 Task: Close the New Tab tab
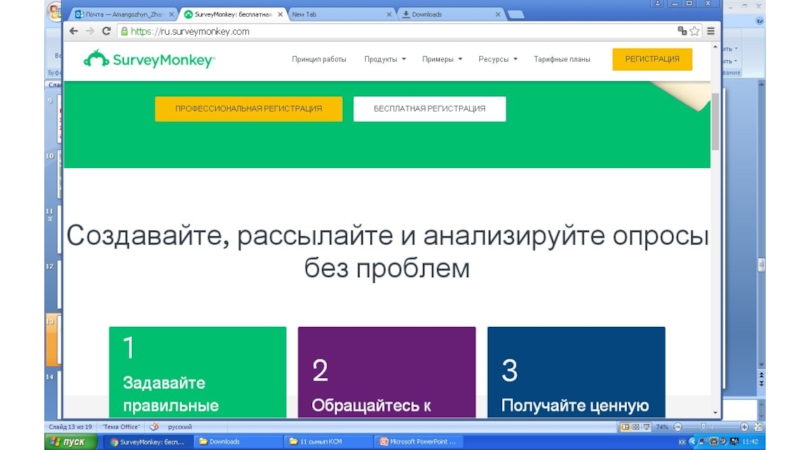[x=389, y=14]
